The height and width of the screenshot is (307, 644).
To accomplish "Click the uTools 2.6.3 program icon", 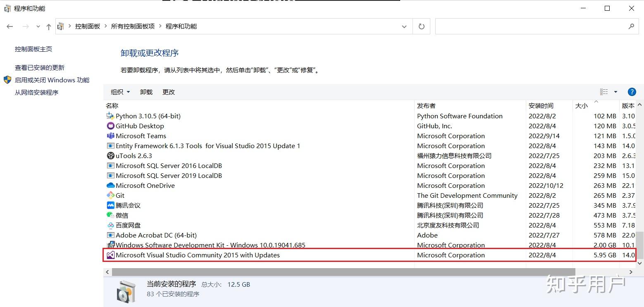I will tap(110, 156).
